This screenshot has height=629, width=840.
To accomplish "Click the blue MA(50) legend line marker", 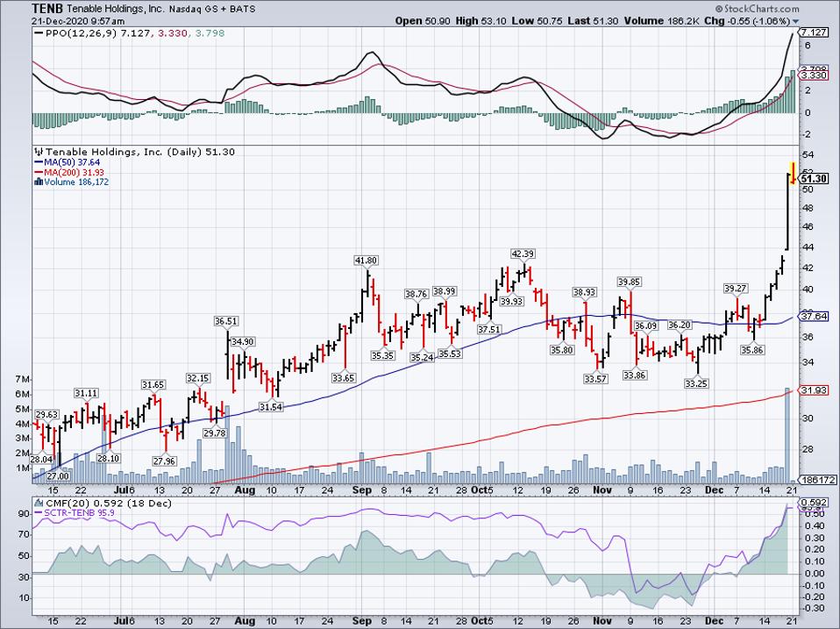I will (39, 162).
